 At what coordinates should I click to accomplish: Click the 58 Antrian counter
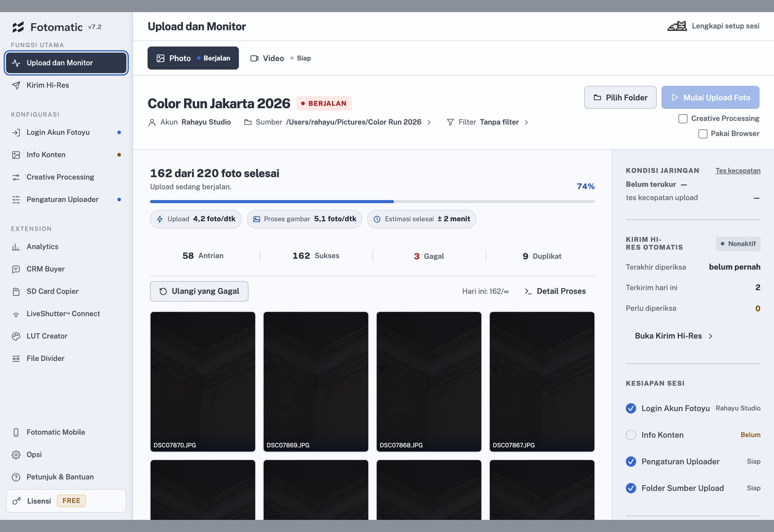pos(203,256)
